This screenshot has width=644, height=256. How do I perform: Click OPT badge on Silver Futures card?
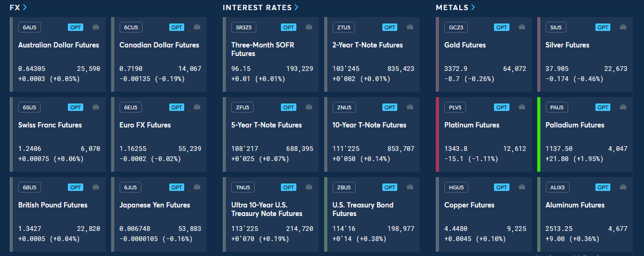[603, 27]
